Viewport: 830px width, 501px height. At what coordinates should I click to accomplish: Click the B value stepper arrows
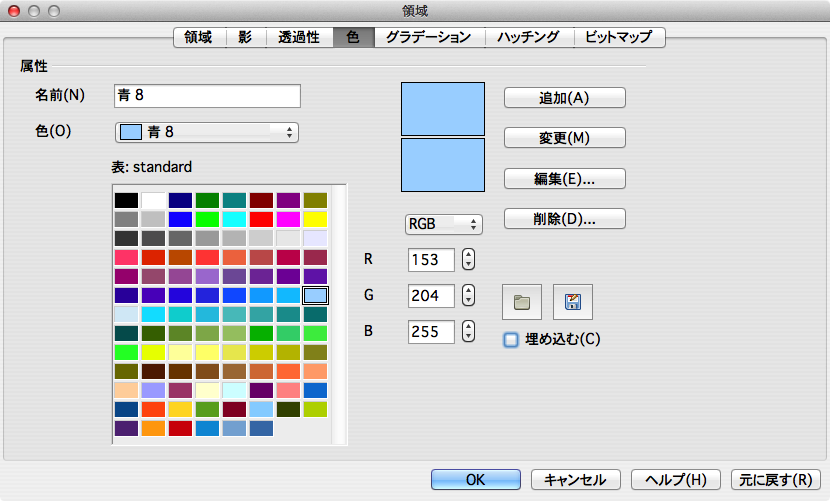468,332
